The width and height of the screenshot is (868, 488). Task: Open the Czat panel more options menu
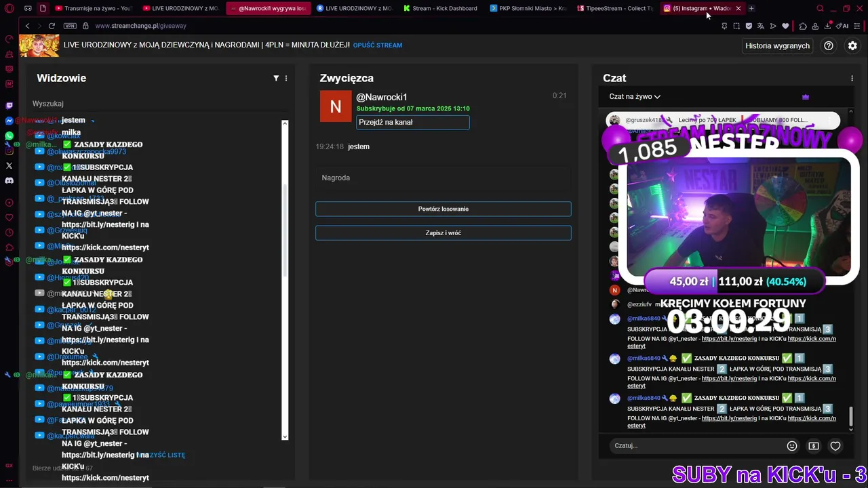[852, 78]
